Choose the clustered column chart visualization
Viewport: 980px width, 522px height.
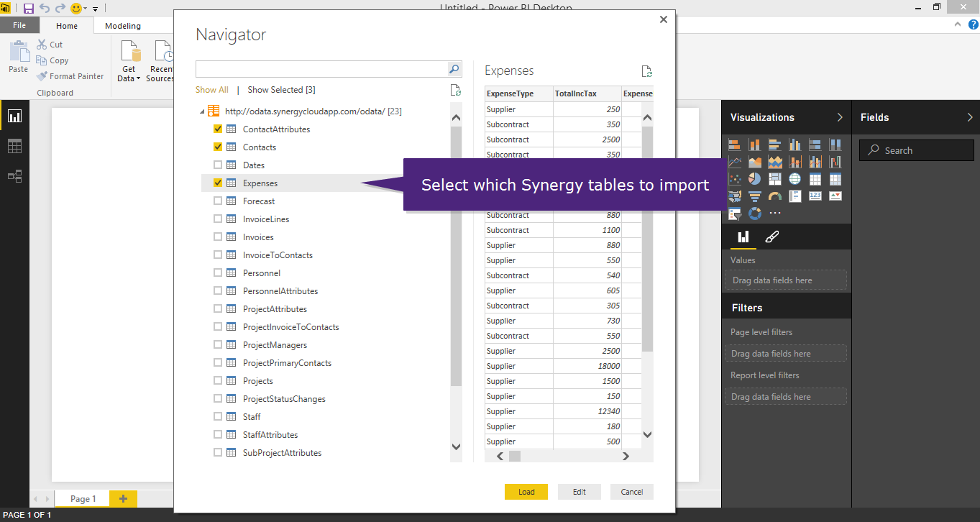click(794, 145)
